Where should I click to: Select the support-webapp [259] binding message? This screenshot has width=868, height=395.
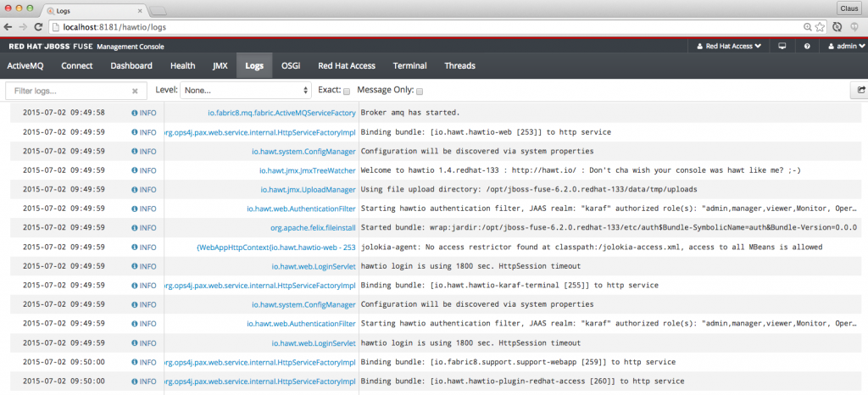pyautogui.click(x=518, y=362)
